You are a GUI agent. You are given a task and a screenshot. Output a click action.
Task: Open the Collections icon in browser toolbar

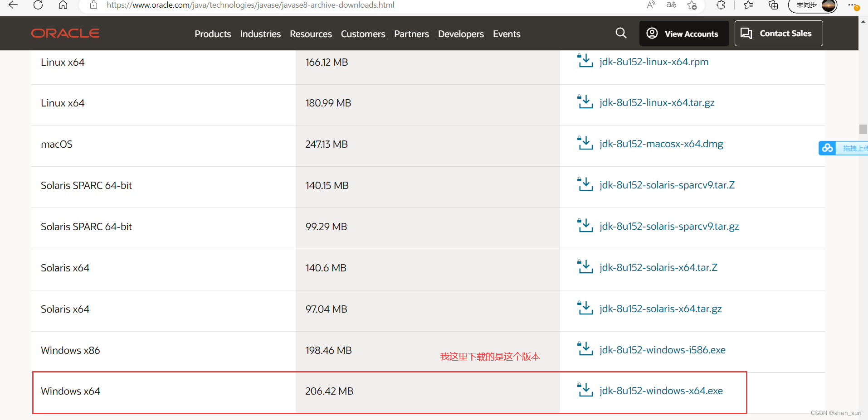773,5
